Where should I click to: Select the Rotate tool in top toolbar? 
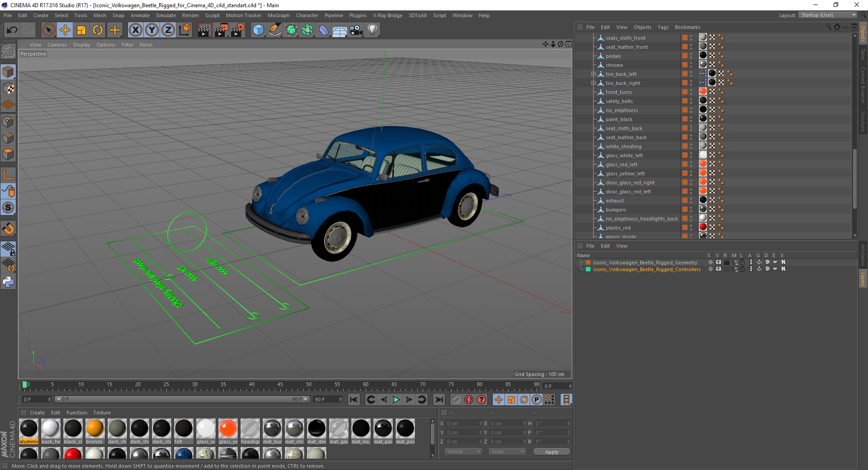pos(98,30)
